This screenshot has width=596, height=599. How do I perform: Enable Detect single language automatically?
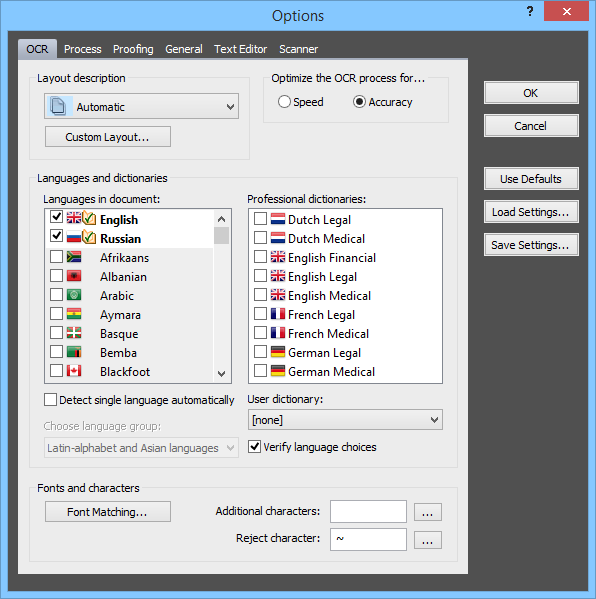tap(50, 400)
